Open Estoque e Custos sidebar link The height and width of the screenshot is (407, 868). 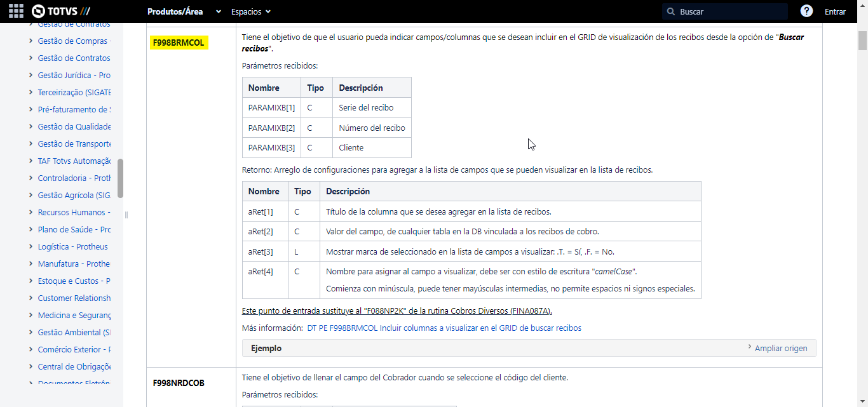tap(74, 281)
